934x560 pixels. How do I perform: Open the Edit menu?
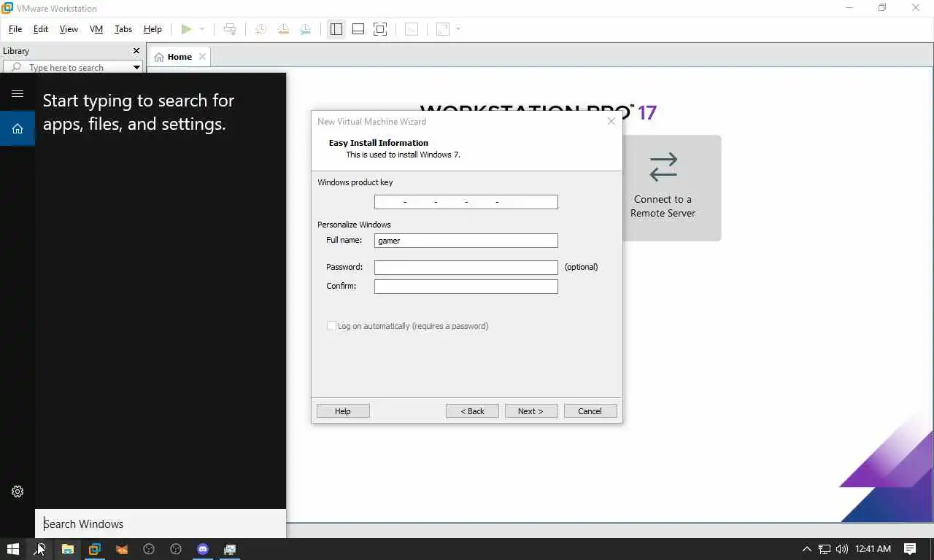point(41,29)
